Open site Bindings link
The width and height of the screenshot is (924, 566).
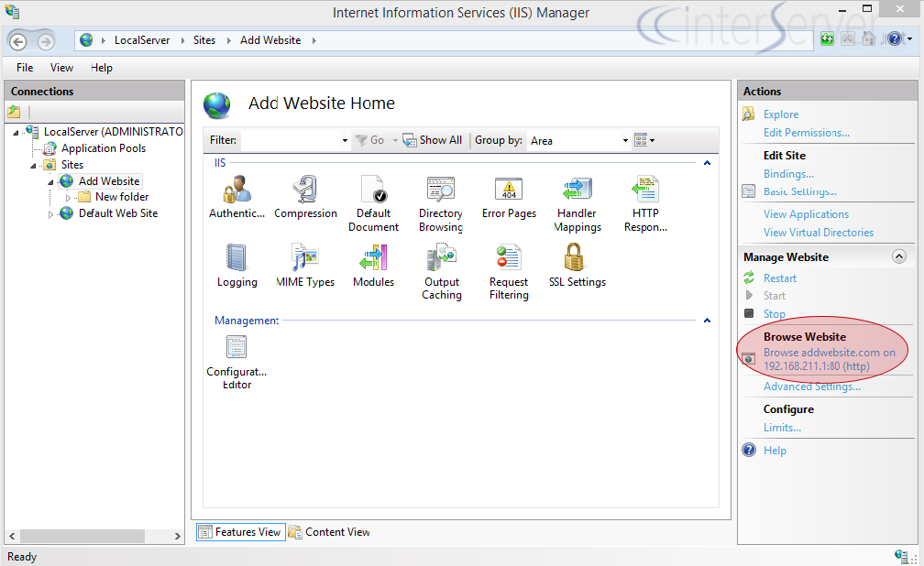[788, 174]
